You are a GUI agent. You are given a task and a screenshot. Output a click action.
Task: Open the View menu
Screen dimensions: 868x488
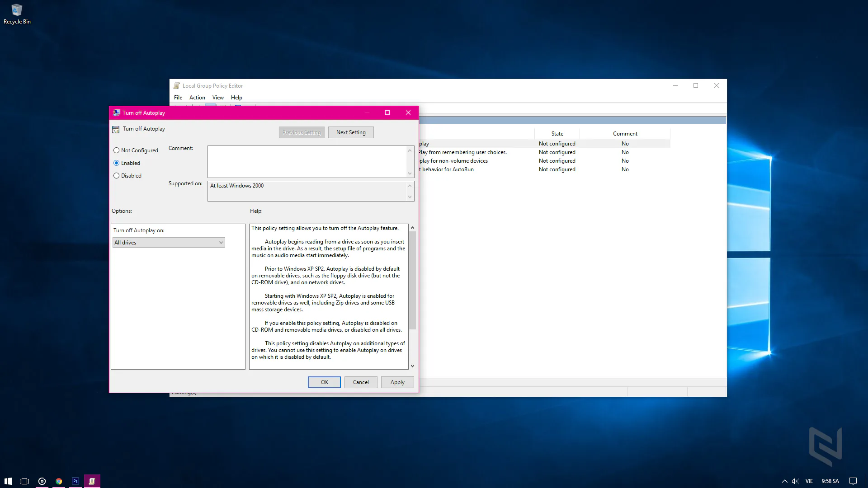(218, 98)
